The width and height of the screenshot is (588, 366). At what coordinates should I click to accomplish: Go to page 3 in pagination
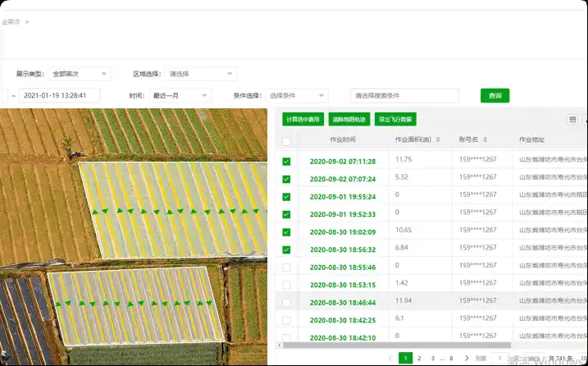(433, 358)
